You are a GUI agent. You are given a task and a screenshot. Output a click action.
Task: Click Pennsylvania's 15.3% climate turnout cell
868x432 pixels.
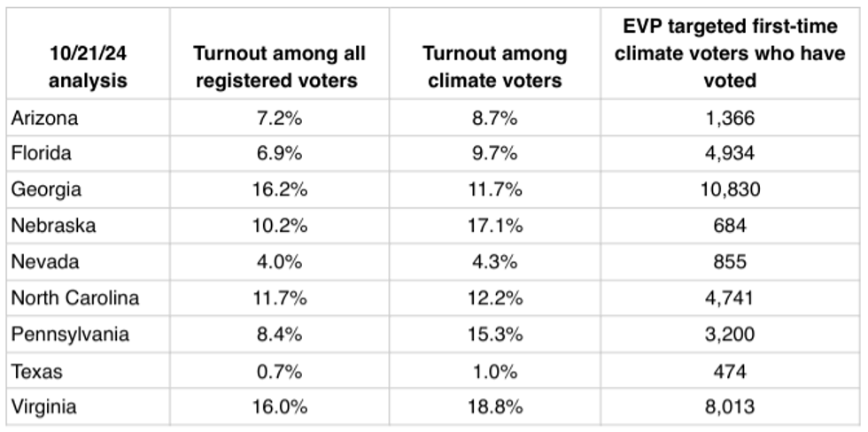[x=493, y=335]
